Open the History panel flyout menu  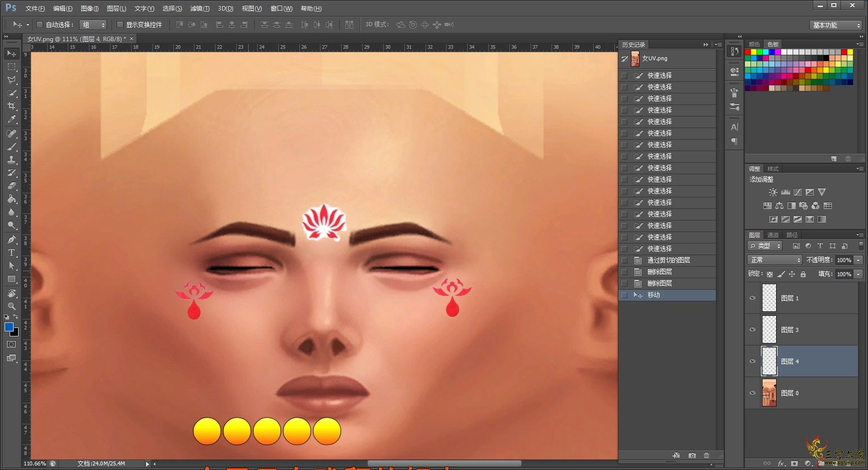[x=719, y=45]
